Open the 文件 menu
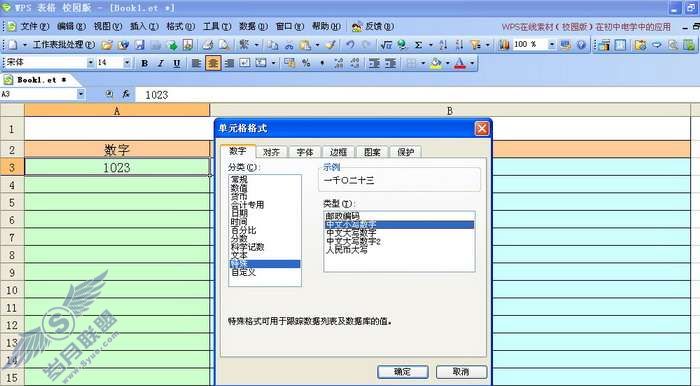Viewport: 700px width, 386px height. pos(35,26)
